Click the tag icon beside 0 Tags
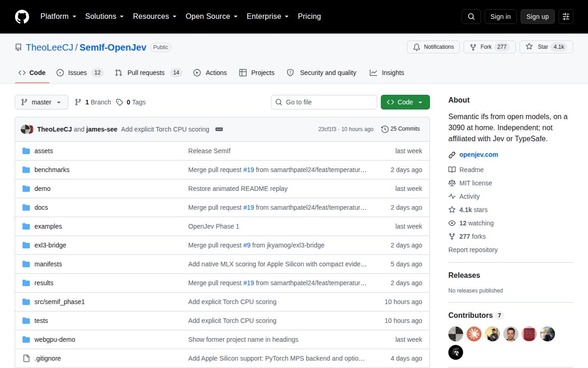The width and height of the screenshot is (588, 368). point(119,102)
